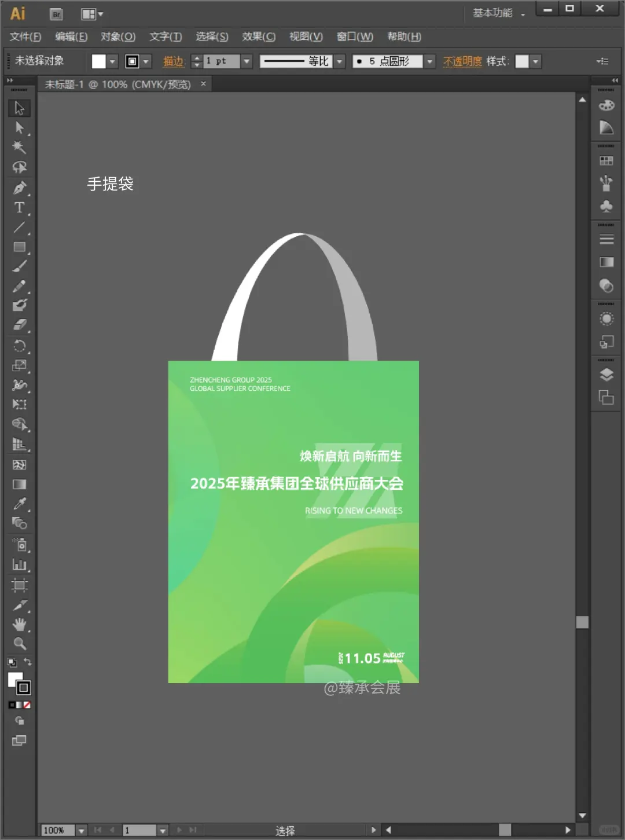Pick the Pencil tool
The image size is (625, 840).
coord(19,286)
